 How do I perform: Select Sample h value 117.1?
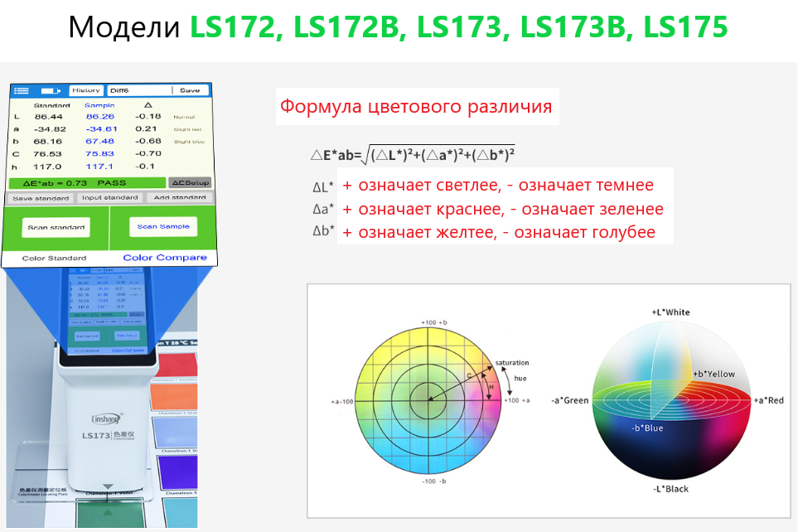coord(99,167)
